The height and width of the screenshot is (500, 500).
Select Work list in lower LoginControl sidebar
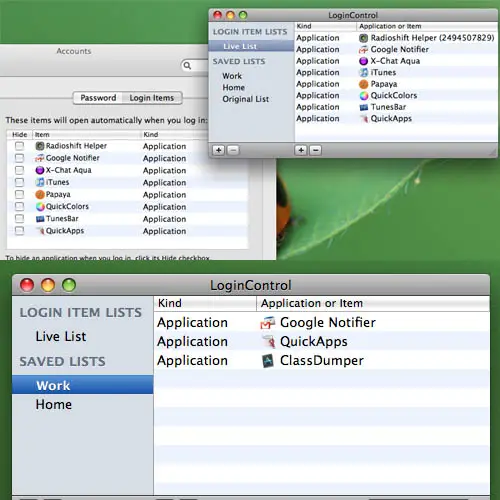[x=83, y=385]
